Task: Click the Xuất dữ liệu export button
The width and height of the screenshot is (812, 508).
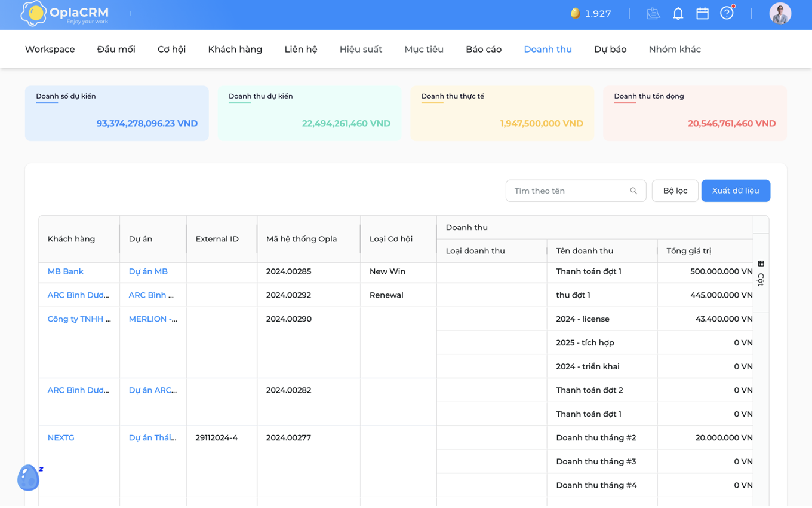Action: [736, 191]
